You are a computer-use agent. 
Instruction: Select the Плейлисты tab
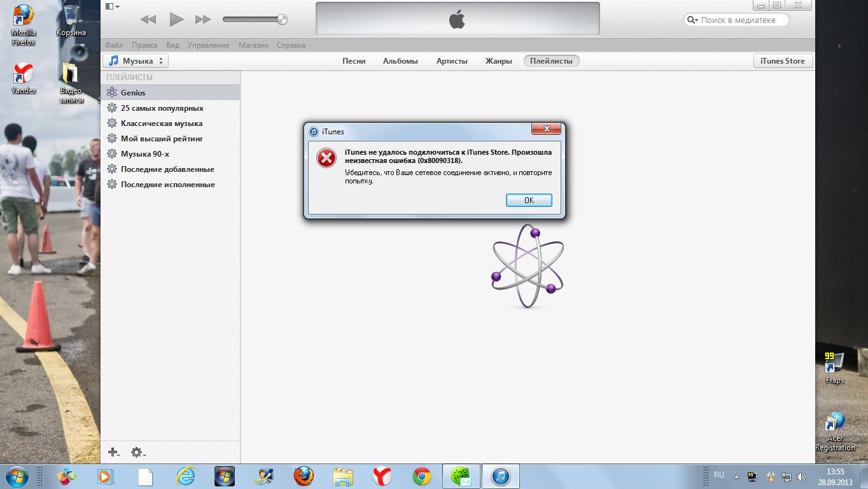(551, 61)
